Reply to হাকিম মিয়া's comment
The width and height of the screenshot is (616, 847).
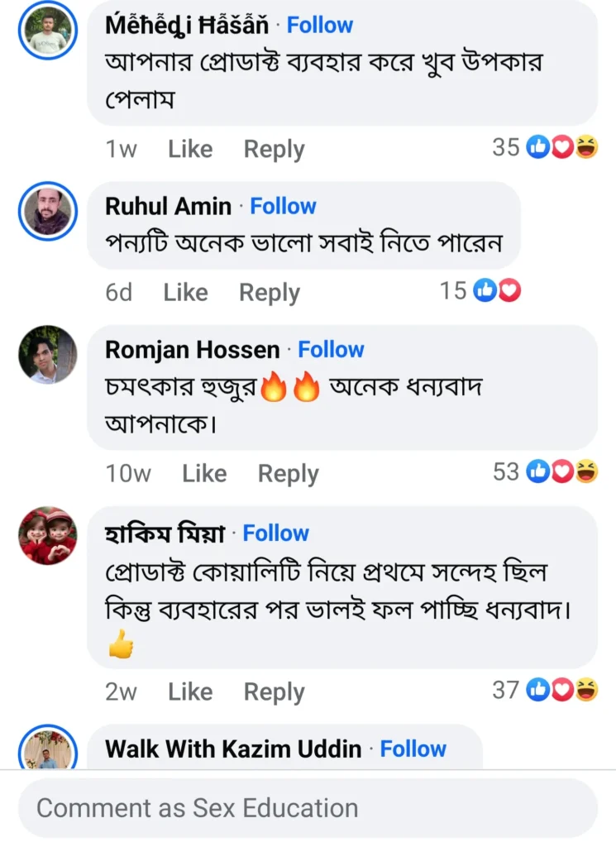click(274, 691)
